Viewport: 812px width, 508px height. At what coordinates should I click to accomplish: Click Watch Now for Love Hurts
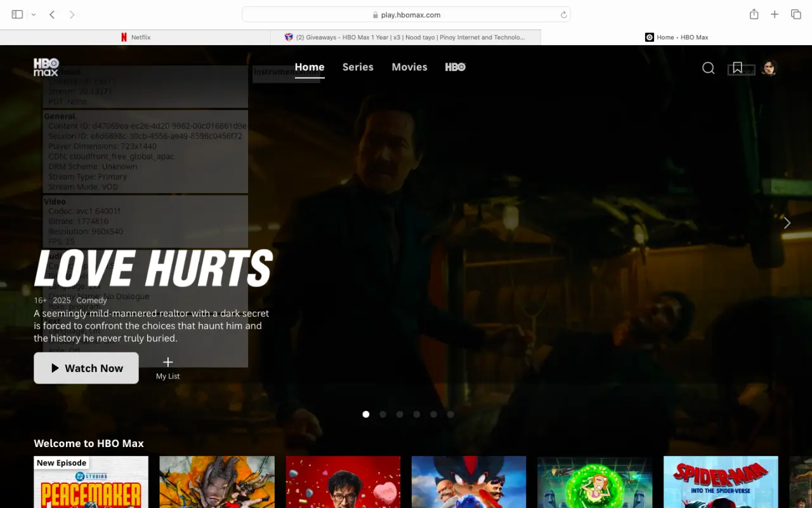(x=86, y=368)
